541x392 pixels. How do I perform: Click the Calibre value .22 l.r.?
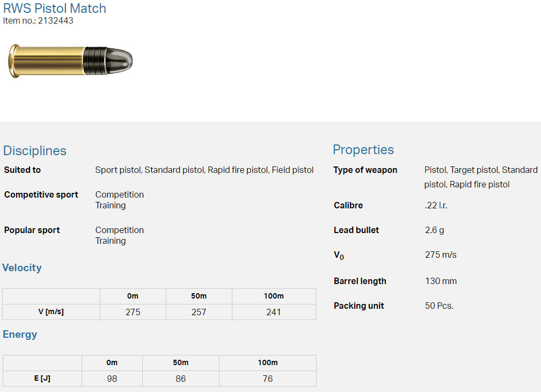tap(436, 206)
